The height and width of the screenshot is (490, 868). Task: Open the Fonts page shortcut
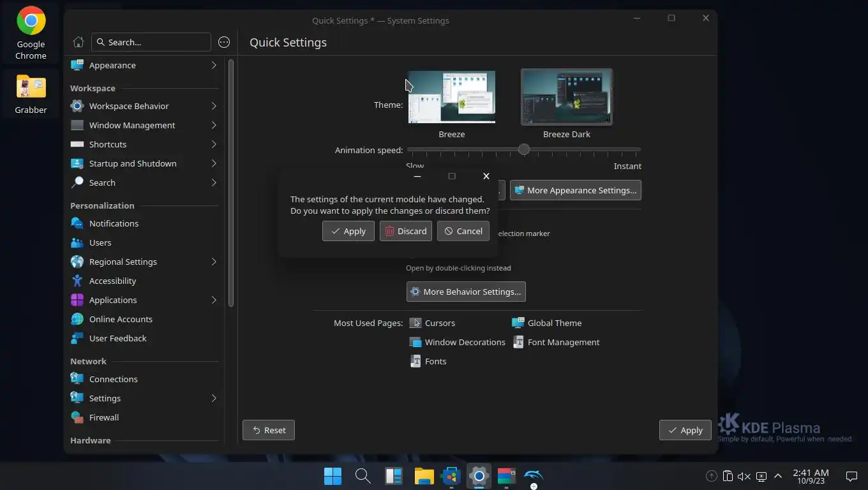pyautogui.click(x=428, y=361)
